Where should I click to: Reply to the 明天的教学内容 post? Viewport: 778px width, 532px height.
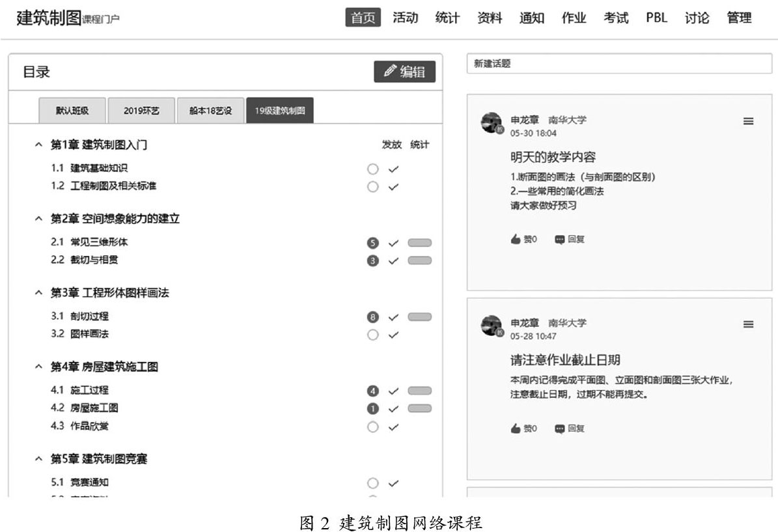tap(569, 239)
